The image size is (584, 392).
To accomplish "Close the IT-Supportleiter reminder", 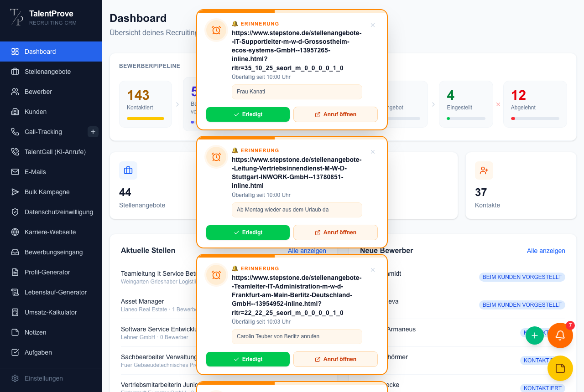I will click(373, 25).
